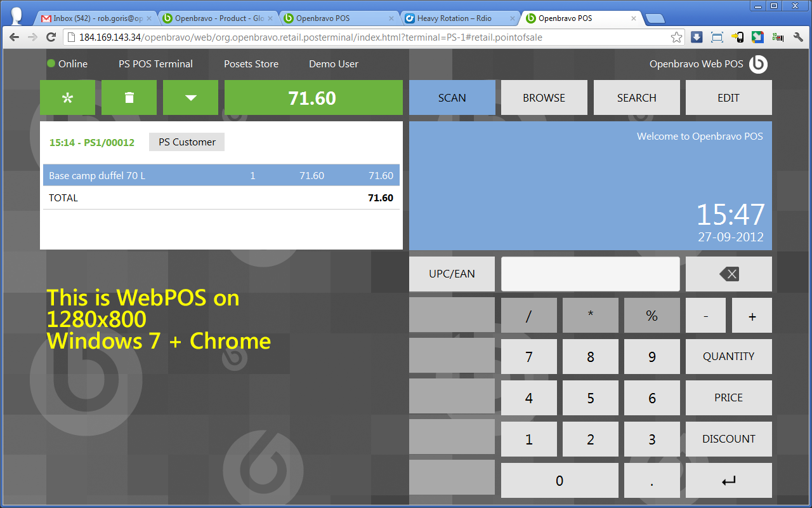Reload the page with the refresh icon
This screenshot has height=508, width=812.
pos(51,37)
